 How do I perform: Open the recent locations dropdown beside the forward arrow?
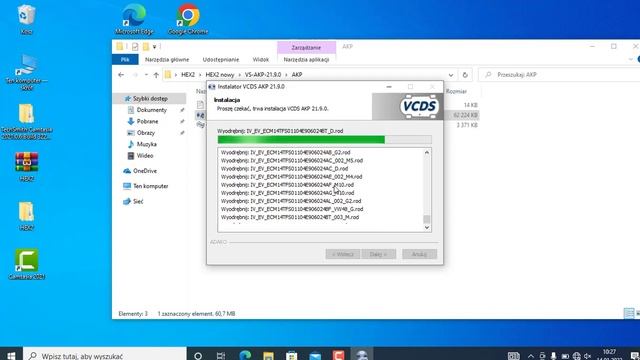tap(146, 75)
